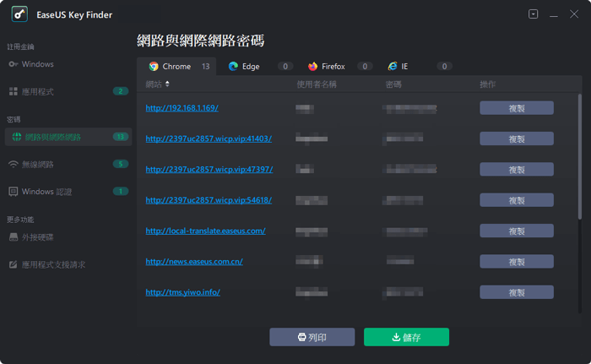This screenshot has width=591, height=364.
Task: Switch to the IE passwords tab
Action: tap(404, 66)
